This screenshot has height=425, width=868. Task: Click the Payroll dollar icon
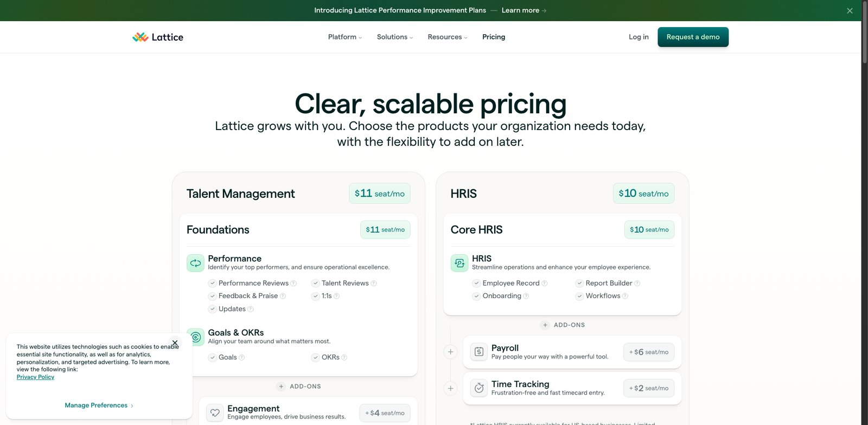tap(479, 352)
